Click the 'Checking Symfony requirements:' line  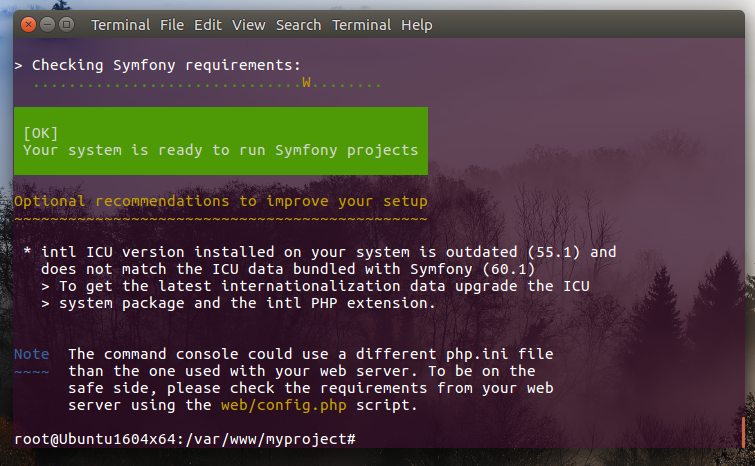[x=157, y=65]
